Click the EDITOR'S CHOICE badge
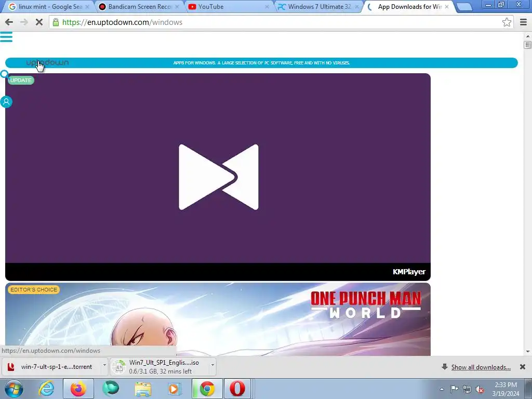This screenshot has height=399, width=532. click(34, 290)
